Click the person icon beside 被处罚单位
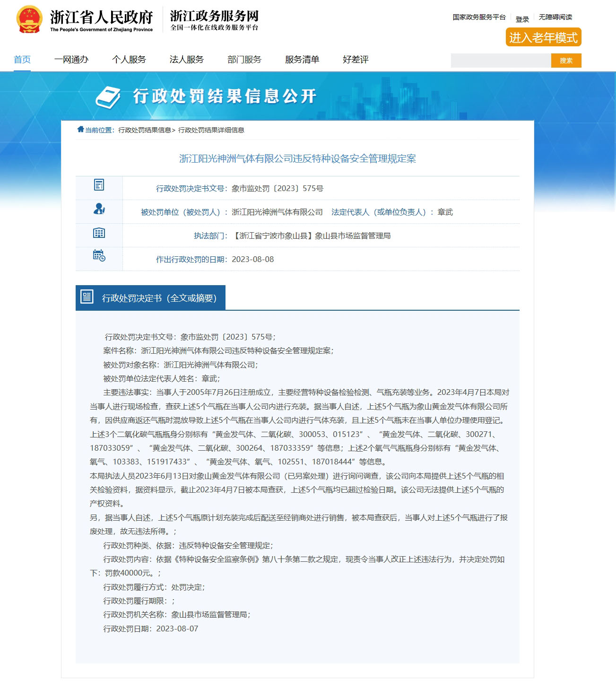Screen dimensions: 616x681 99,209
